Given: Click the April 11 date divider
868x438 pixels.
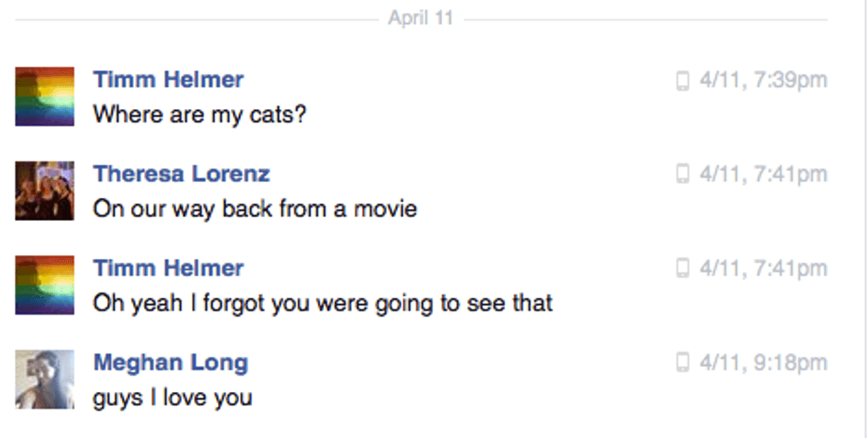Looking at the screenshot, I should 421,19.
